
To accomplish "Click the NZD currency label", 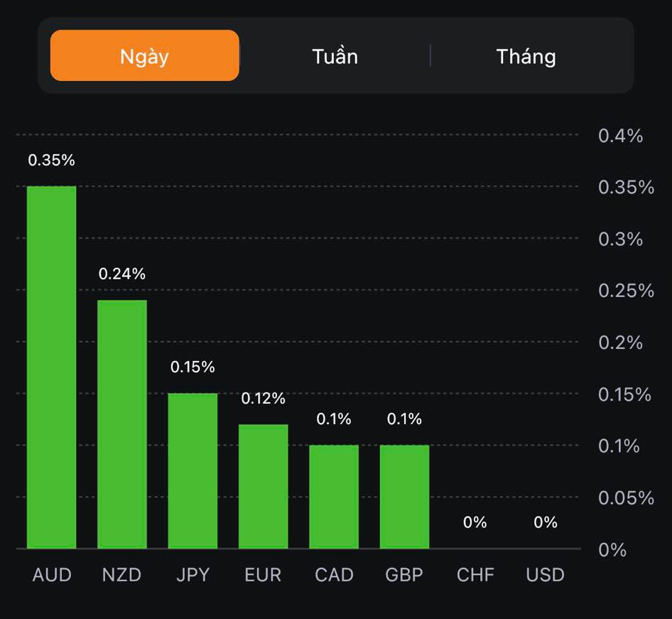I will coord(121,575).
